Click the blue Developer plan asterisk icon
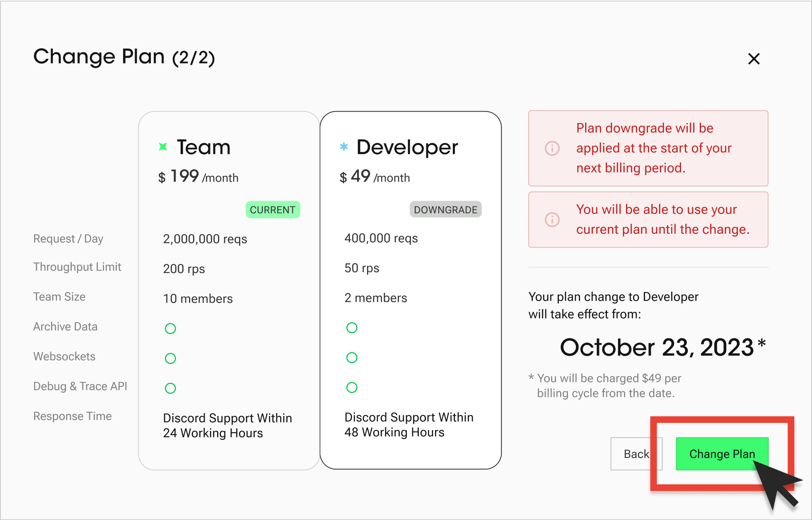Image resolution: width=812 pixels, height=520 pixels. coord(344,146)
